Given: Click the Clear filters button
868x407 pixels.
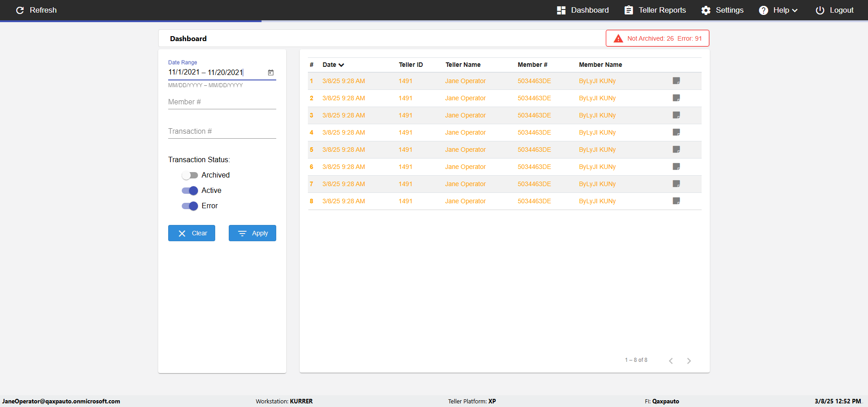Looking at the screenshot, I should (x=192, y=233).
